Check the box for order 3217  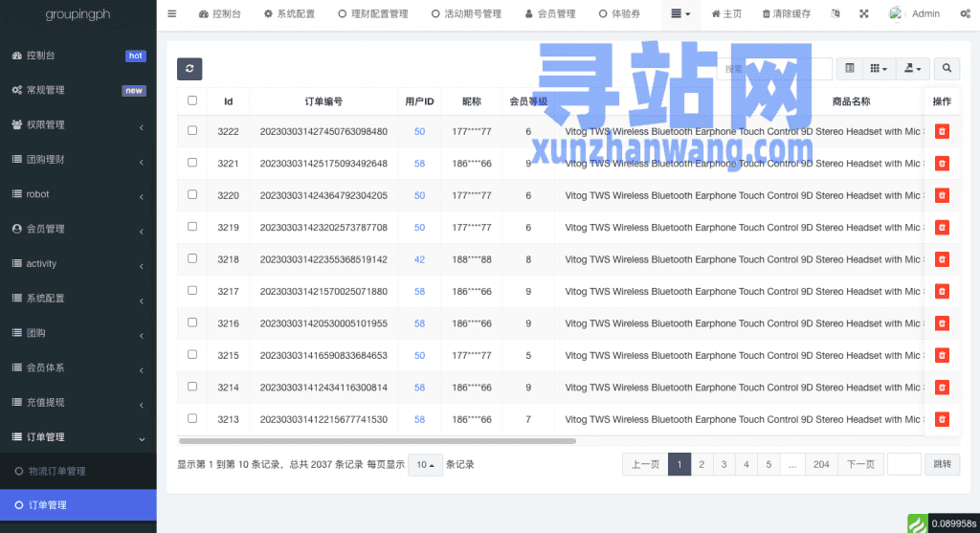pyautogui.click(x=192, y=291)
